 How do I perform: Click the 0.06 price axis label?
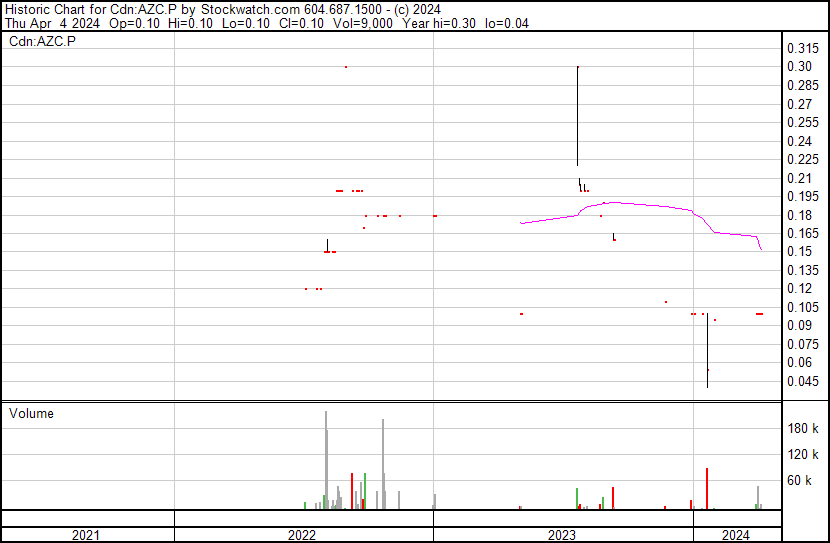799,362
